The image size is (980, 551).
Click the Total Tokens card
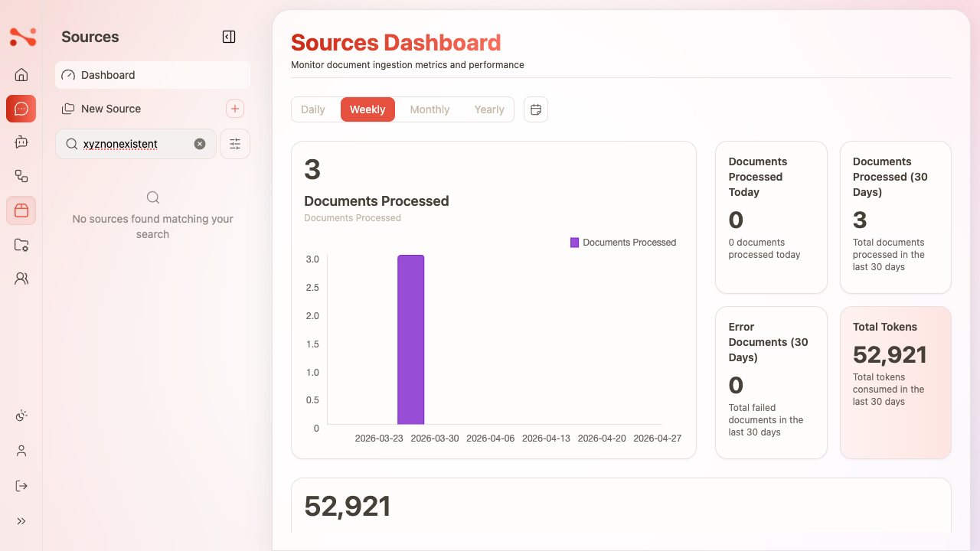pos(896,383)
